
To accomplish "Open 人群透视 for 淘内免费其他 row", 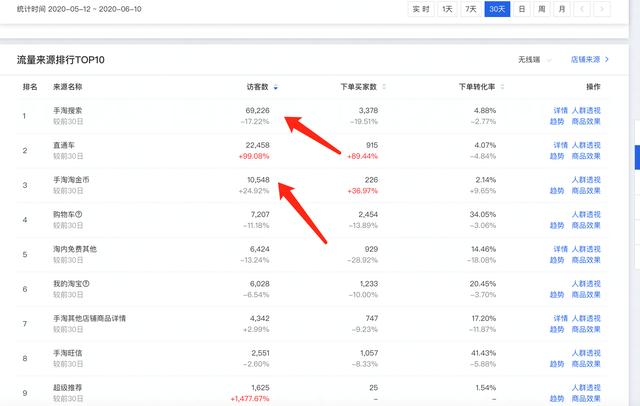I will 586,249.
